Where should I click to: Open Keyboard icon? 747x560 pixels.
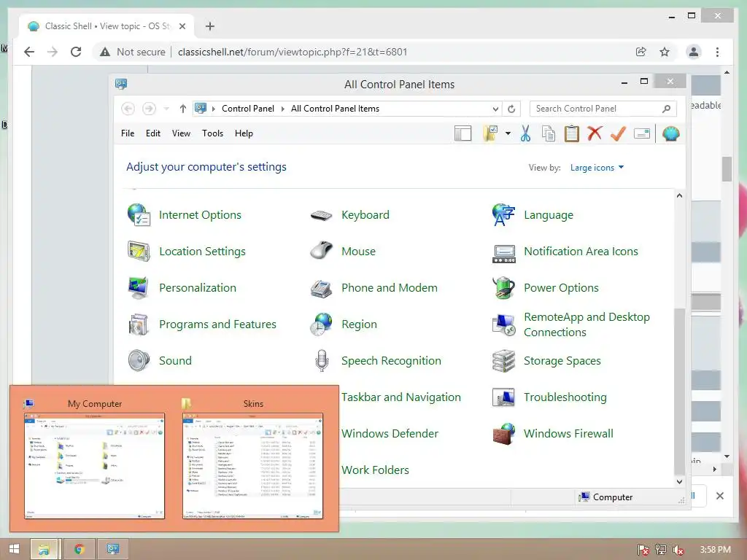point(321,215)
